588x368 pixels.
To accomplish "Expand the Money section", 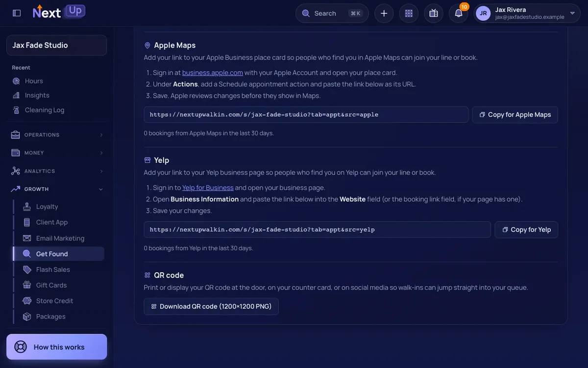I will 57,153.
